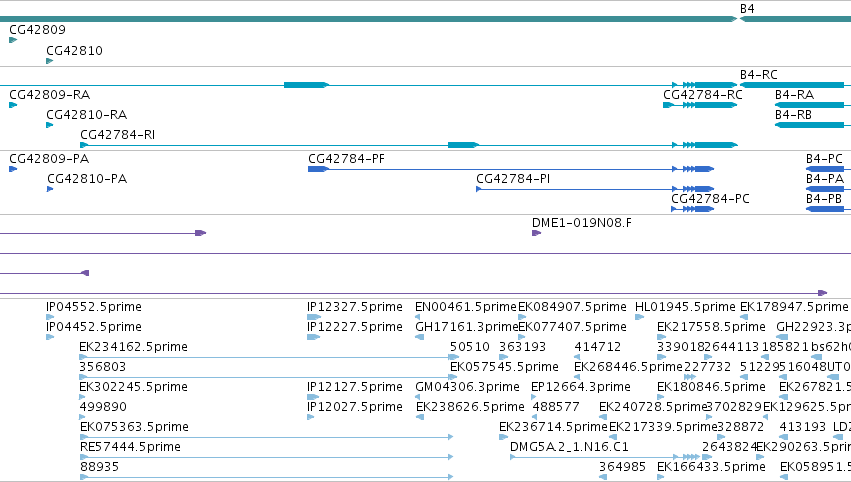Select the CG42809 gene label

[x=37, y=29]
